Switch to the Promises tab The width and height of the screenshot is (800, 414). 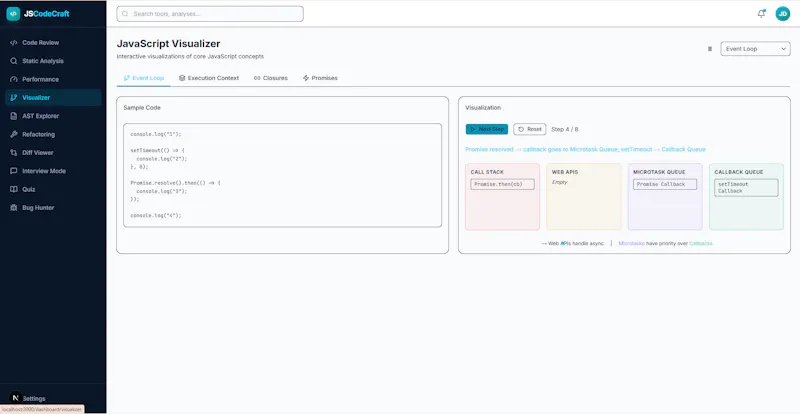tap(320, 78)
